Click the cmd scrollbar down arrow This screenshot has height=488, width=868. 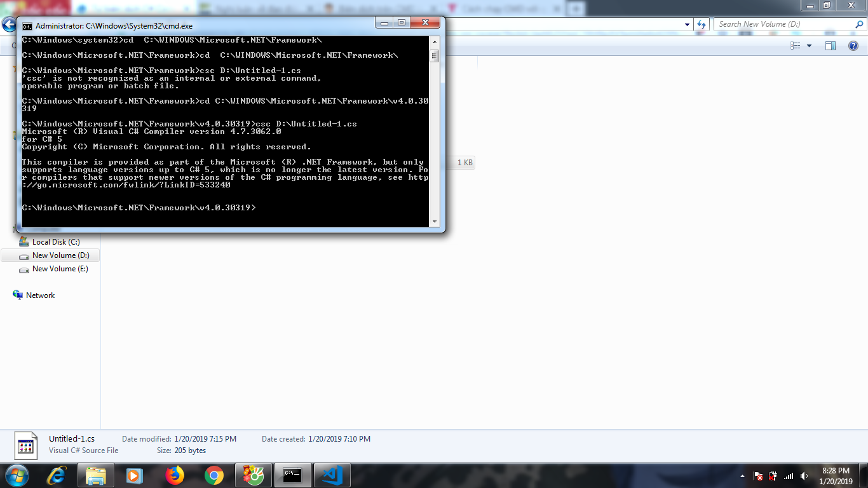[435, 222]
